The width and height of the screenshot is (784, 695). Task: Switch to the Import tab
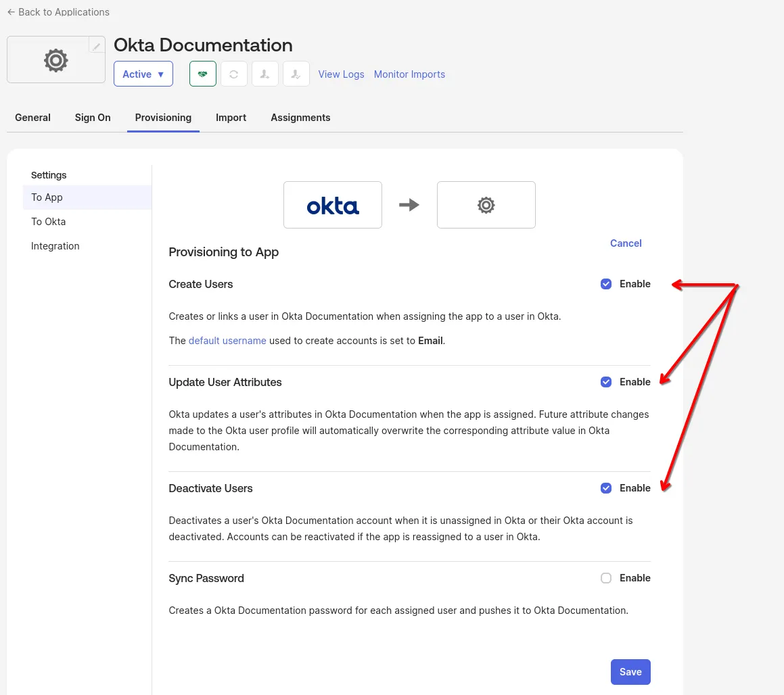click(231, 118)
